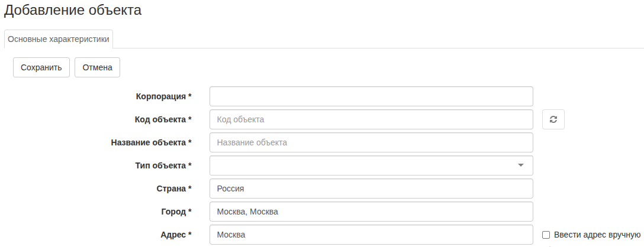This screenshot has height=247, width=644.
Task: Click the Код объекта * label text
Action: pyautogui.click(x=163, y=119)
